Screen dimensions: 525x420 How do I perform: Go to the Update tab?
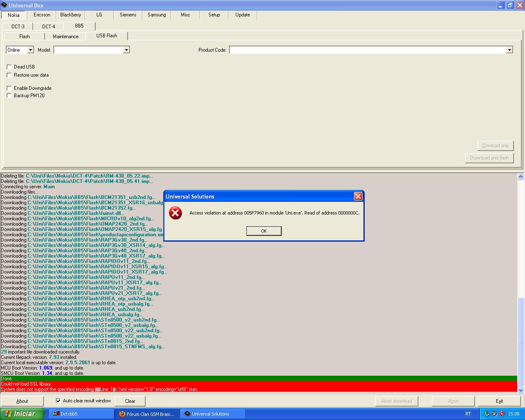(243, 15)
